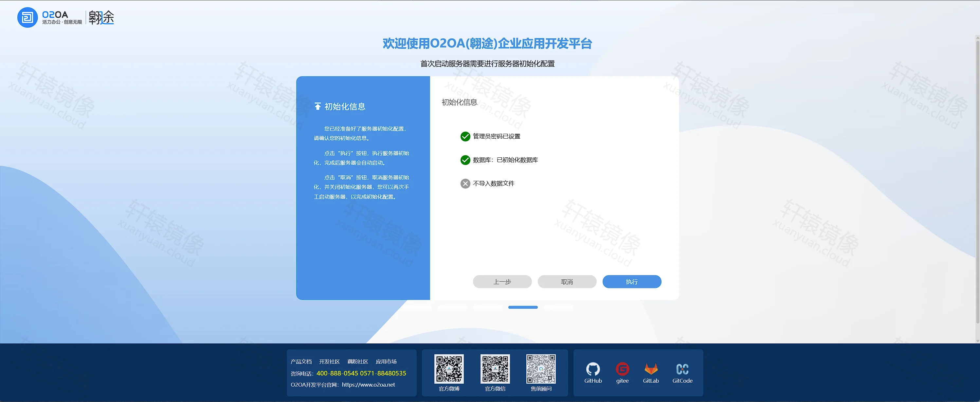Click the 初始化信息 title in the white panel

pos(459,102)
